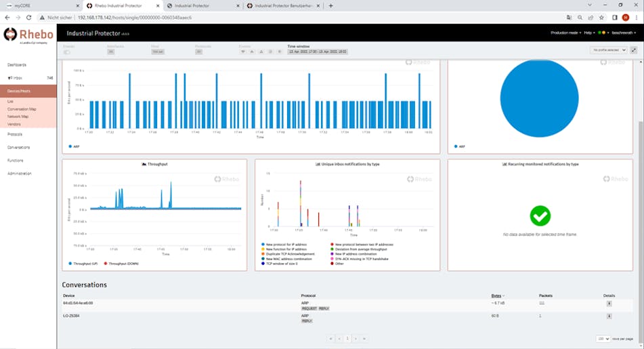Toggle Throughput (DOWN) legend entry
Image resolution: width=644 pixels, height=349 pixels.
121,264
